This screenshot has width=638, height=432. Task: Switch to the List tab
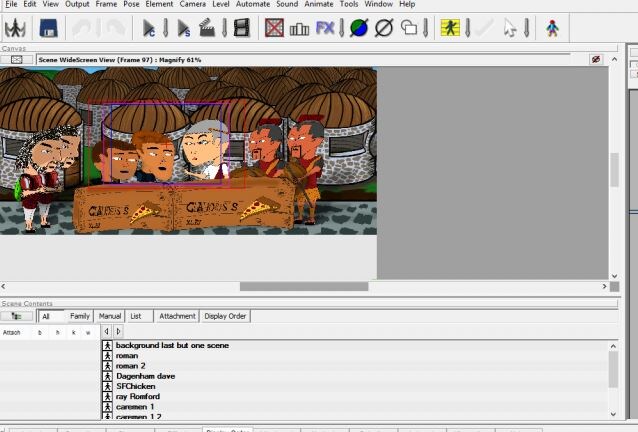point(139,316)
